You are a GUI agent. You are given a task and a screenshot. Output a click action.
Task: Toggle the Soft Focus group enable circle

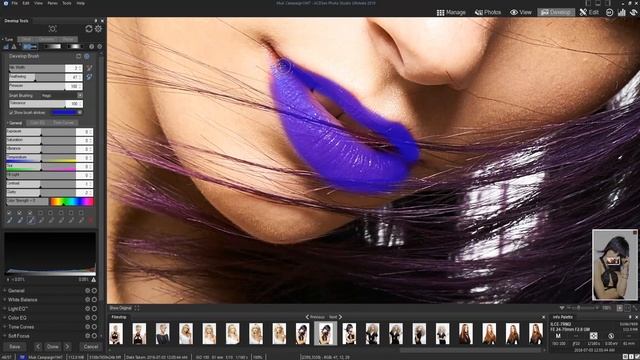point(94,336)
